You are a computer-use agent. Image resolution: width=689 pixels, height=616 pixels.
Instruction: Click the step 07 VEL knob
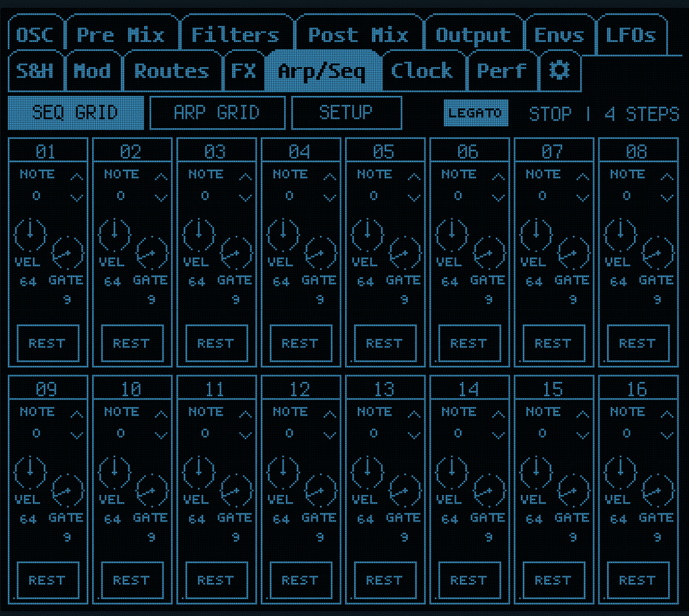(536, 235)
